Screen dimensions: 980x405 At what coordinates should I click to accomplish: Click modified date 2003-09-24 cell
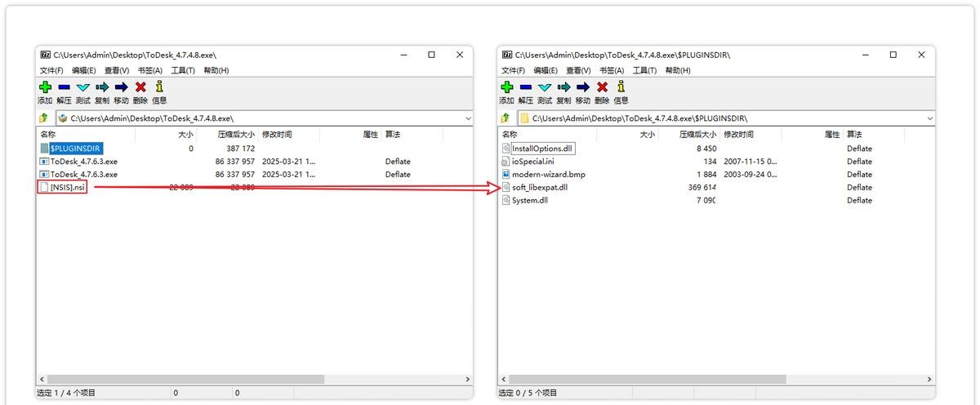pyautogui.click(x=749, y=174)
